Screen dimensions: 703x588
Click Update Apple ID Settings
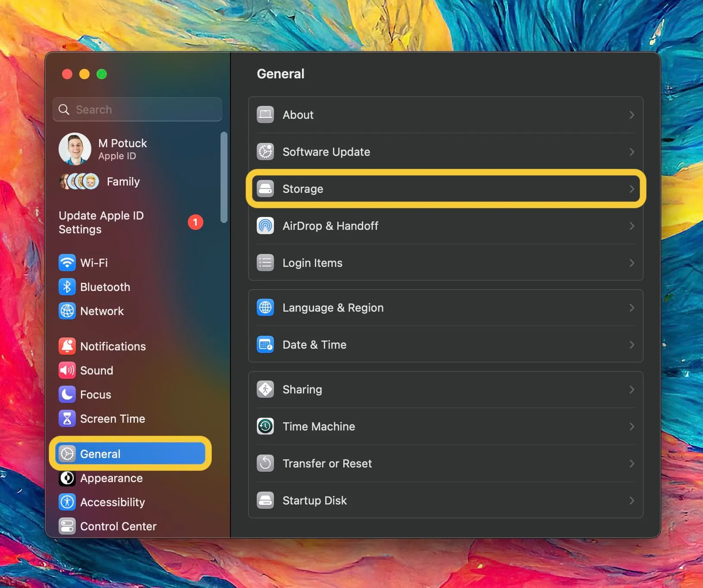tap(102, 223)
